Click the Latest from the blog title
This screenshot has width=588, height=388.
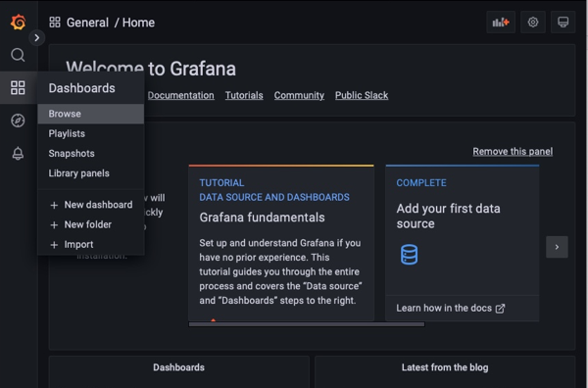(445, 367)
